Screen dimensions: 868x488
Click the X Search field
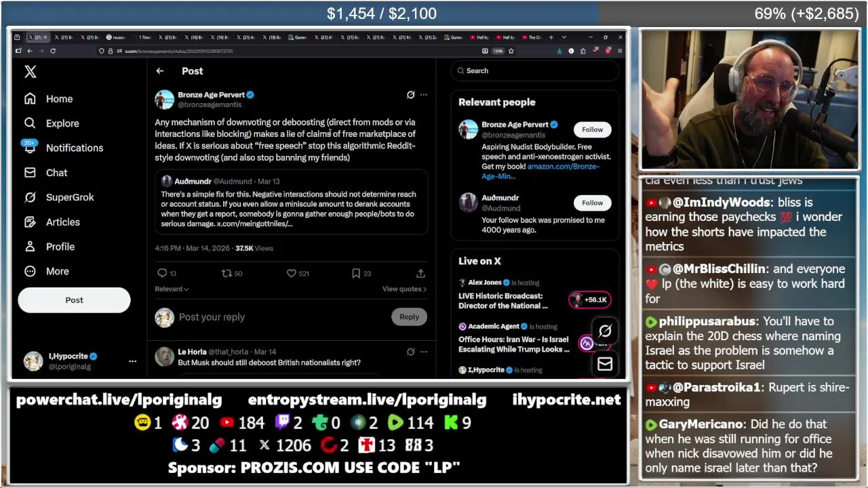pos(534,70)
